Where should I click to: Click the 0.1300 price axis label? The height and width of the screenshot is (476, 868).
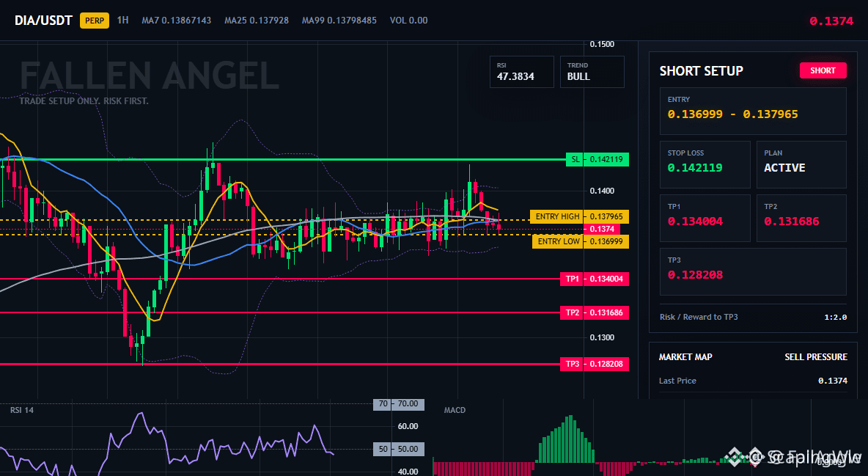pos(602,337)
